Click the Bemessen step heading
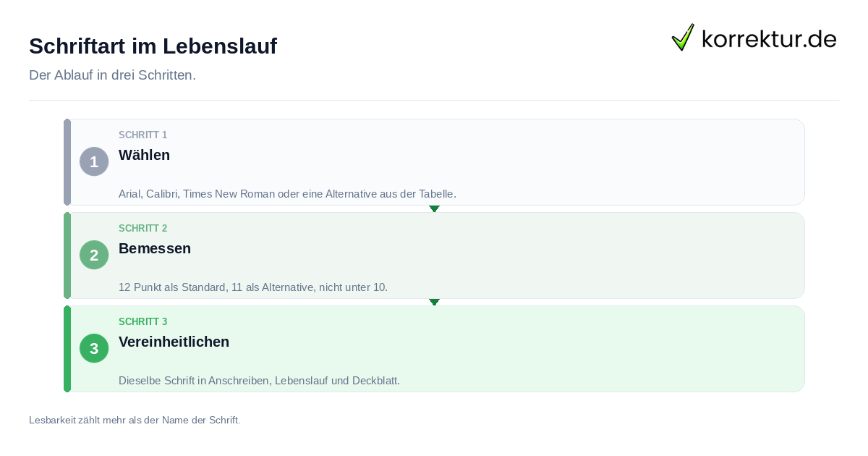This screenshot has width=868, height=456. point(155,248)
